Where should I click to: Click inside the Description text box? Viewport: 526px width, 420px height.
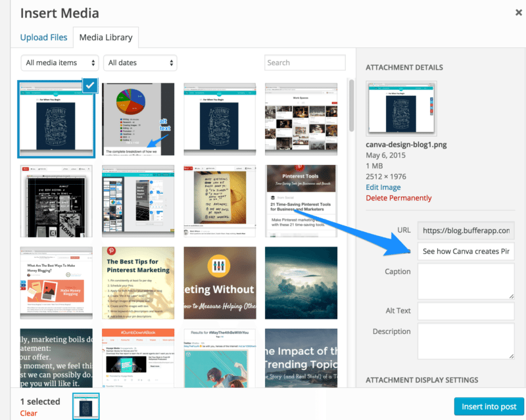tap(466, 342)
